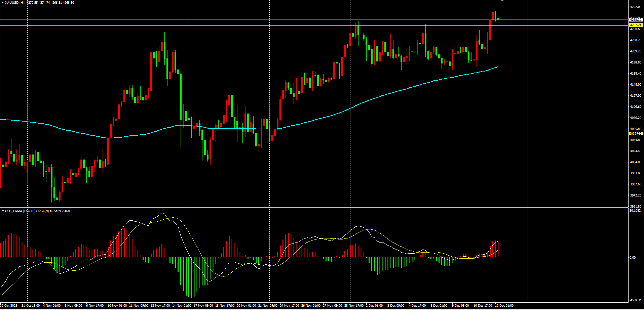Click the most recent small green candlestick
644x310 pixels.
[498, 19]
